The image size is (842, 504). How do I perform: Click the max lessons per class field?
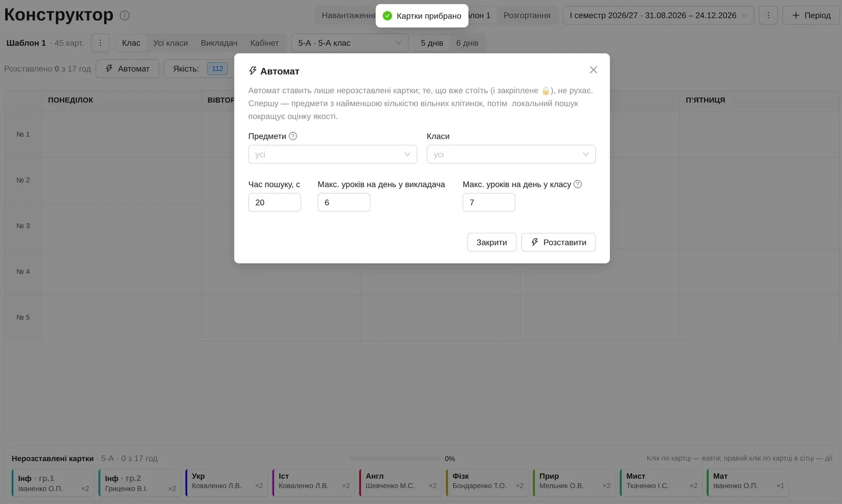489,202
